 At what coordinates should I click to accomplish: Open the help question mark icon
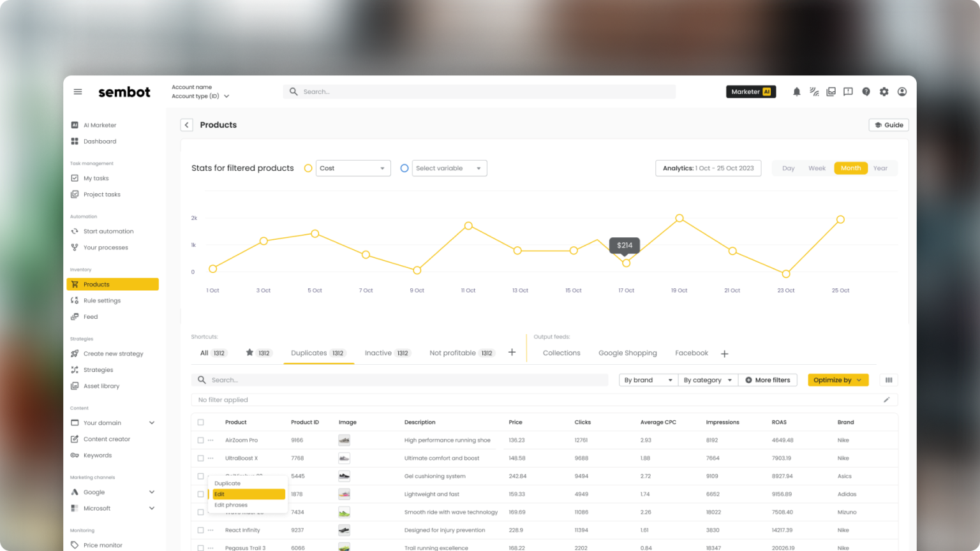point(866,91)
